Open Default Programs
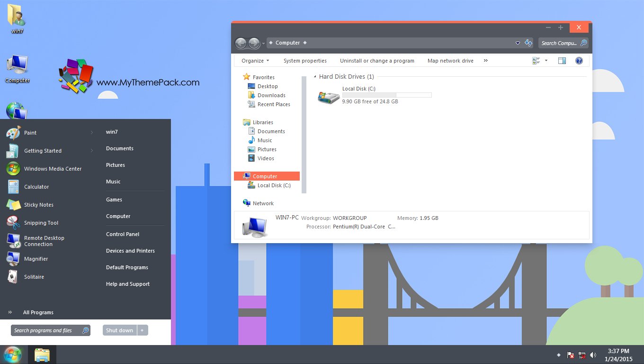This screenshot has width=644, height=364. pos(127,267)
